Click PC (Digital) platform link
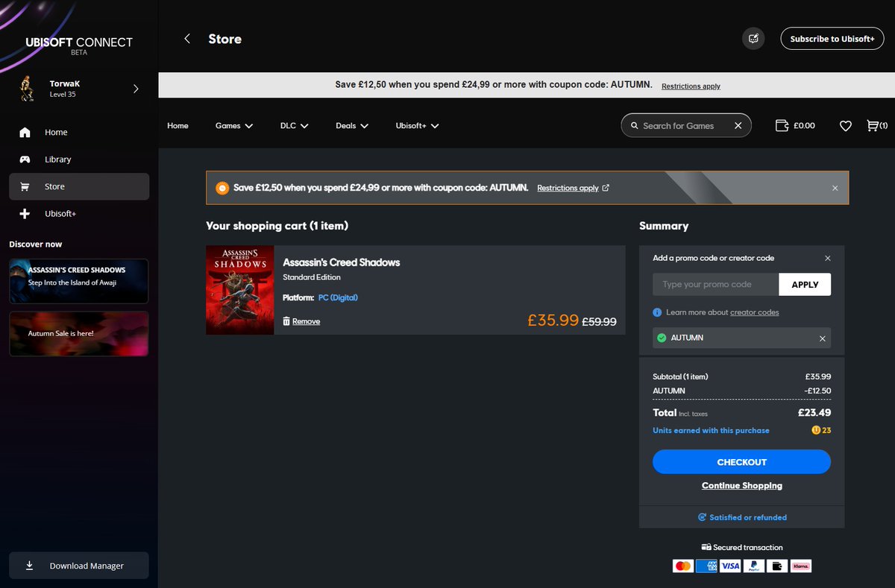This screenshot has height=588, width=895. click(338, 297)
